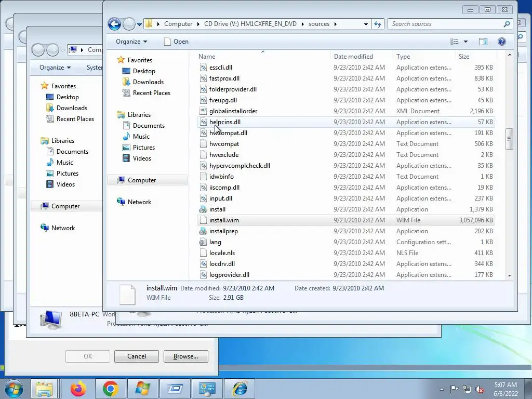
Task: Open Help via the question mark icon
Action: point(501,42)
